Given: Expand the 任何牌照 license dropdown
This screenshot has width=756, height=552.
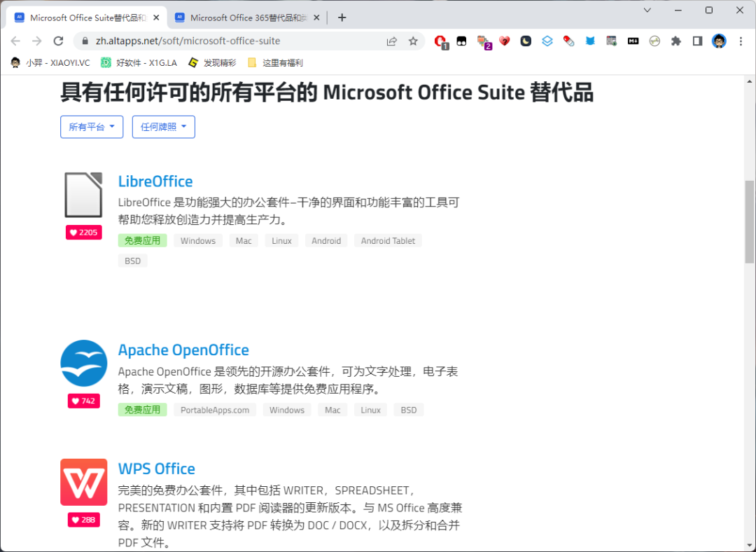Looking at the screenshot, I should (x=163, y=127).
